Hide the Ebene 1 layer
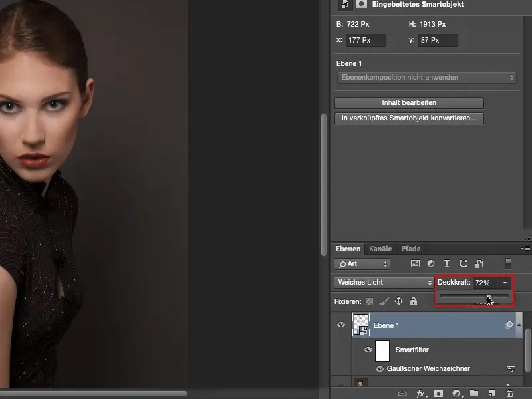Image resolution: width=532 pixels, height=399 pixels. pyautogui.click(x=341, y=325)
